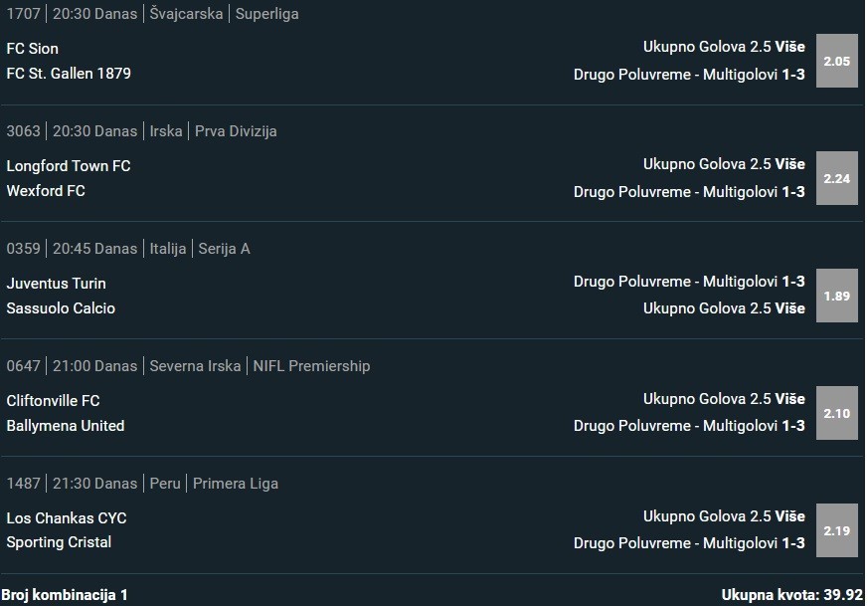
Task: Open the FC Sion team name
Action: (x=33, y=49)
